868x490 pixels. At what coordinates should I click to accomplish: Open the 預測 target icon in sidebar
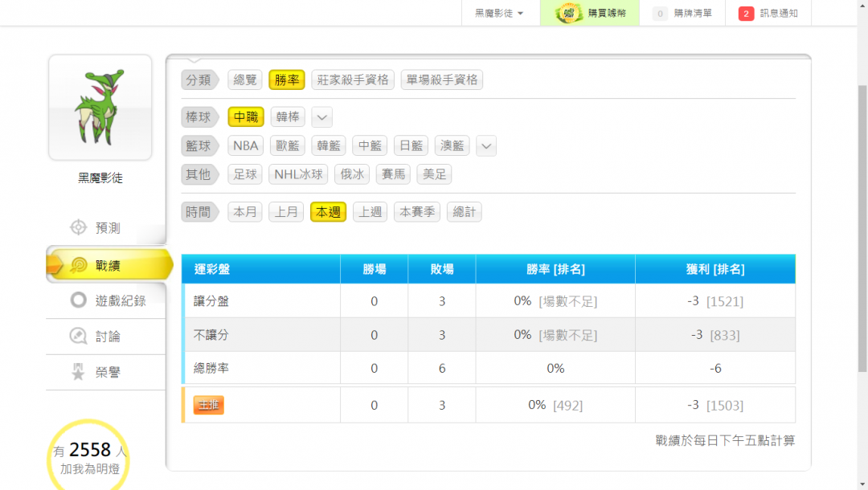[78, 227]
